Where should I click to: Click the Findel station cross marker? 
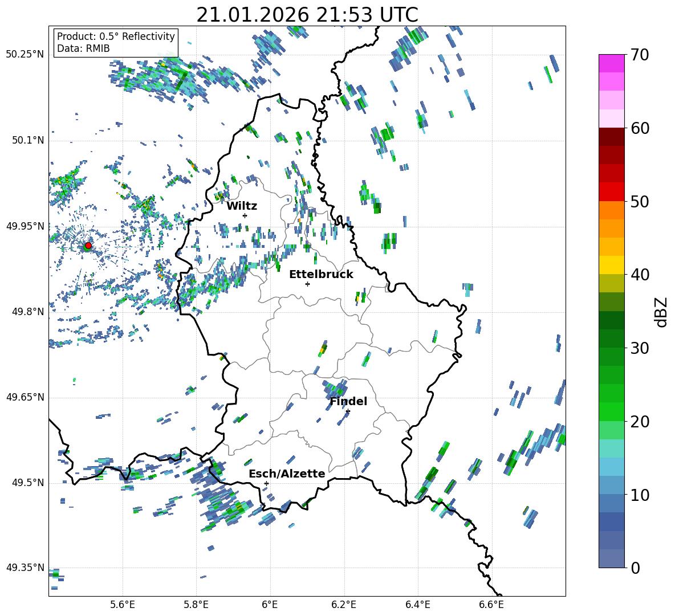[348, 411]
